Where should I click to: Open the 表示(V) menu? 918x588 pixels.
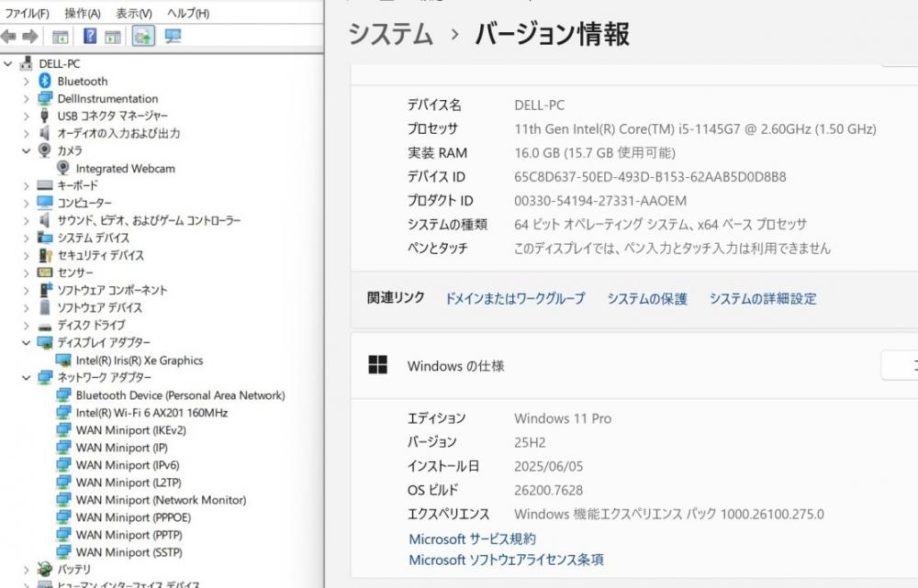(x=133, y=13)
